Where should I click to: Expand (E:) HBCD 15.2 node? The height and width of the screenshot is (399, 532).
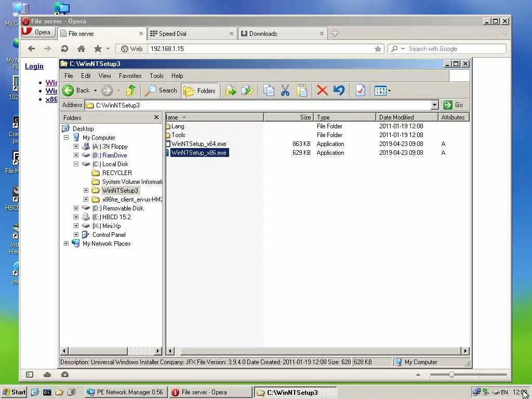(76, 217)
